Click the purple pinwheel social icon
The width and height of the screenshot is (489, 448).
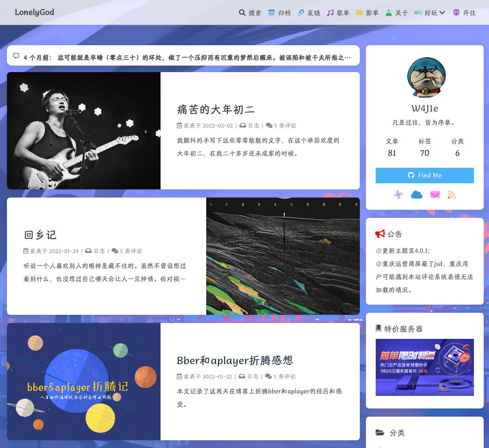398,195
